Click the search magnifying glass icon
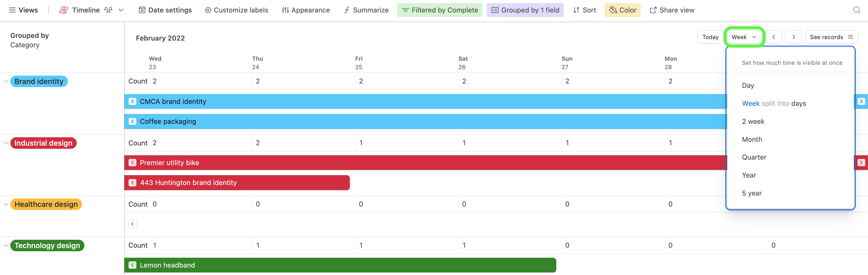 [857, 10]
